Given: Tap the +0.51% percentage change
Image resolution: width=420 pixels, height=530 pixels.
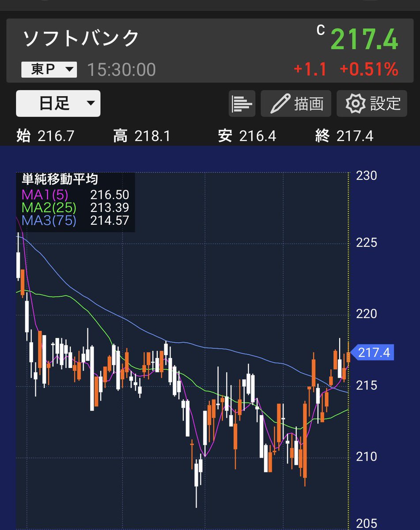Looking at the screenshot, I should coord(369,70).
